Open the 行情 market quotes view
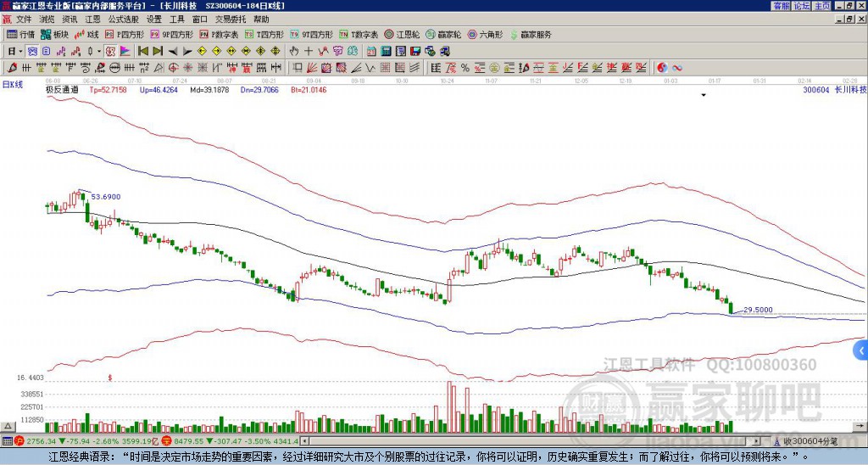The width and height of the screenshot is (868, 465). (x=20, y=35)
